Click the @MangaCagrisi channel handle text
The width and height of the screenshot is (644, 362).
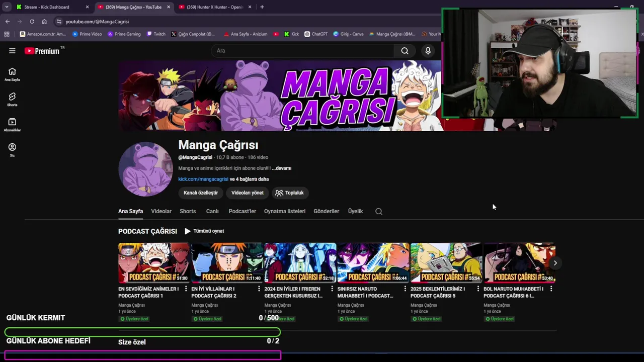click(x=195, y=157)
